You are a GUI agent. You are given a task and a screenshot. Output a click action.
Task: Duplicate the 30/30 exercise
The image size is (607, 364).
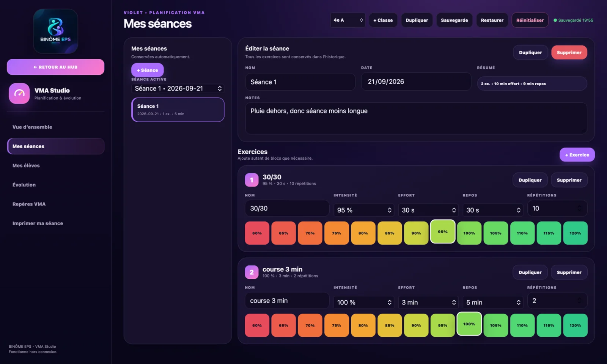coord(530,180)
